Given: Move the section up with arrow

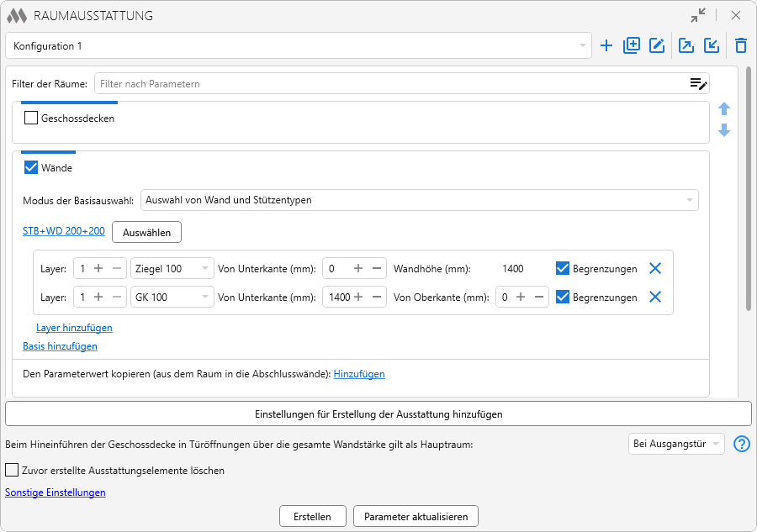Looking at the screenshot, I should click(724, 109).
